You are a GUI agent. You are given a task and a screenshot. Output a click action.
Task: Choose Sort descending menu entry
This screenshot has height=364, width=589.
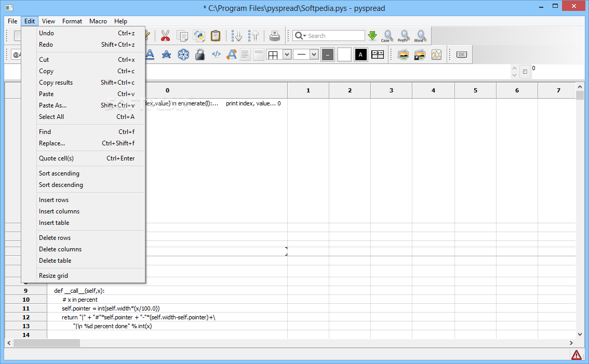coord(83,184)
